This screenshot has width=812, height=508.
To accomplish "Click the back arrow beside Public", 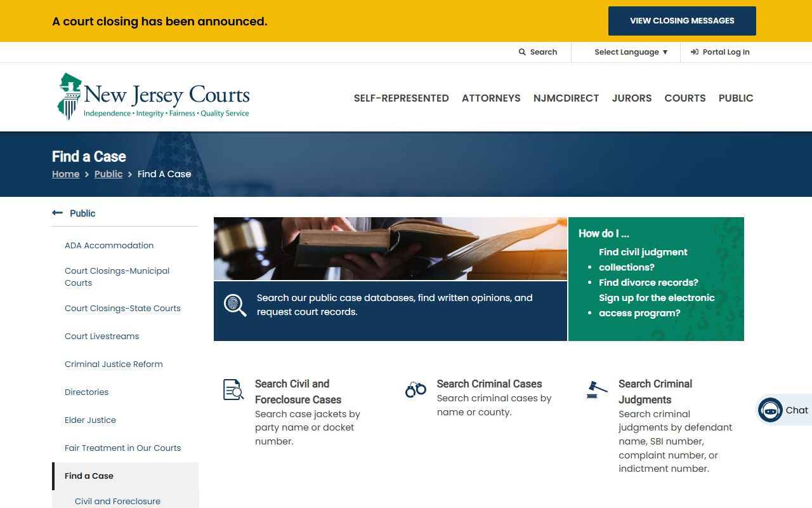I will 57,213.
